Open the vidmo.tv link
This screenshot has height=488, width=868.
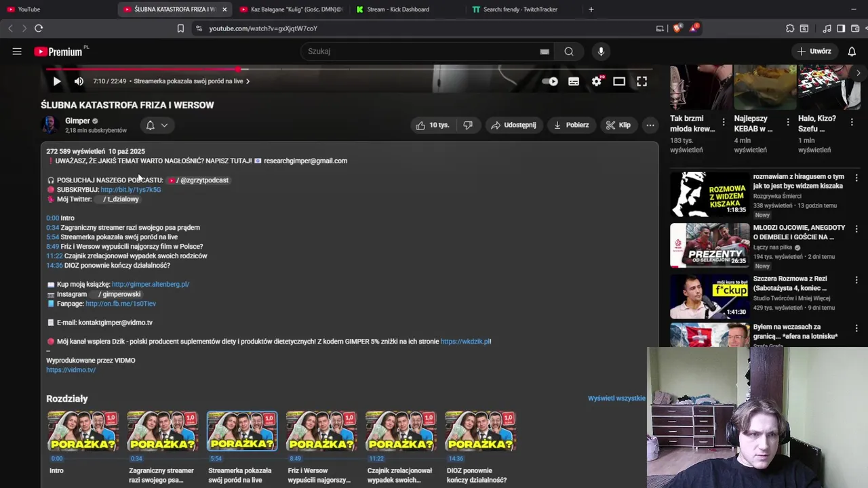71,370
